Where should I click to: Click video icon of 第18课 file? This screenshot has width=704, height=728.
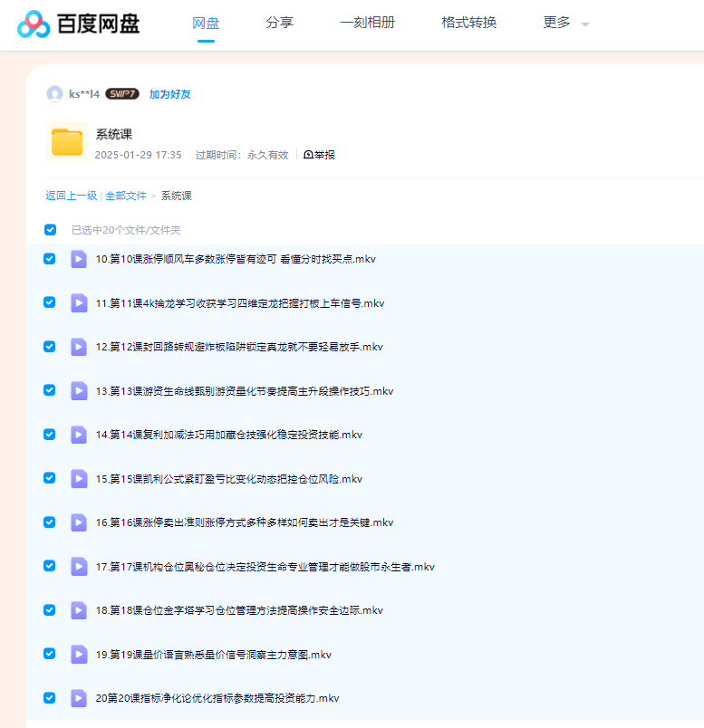click(79, 610)
